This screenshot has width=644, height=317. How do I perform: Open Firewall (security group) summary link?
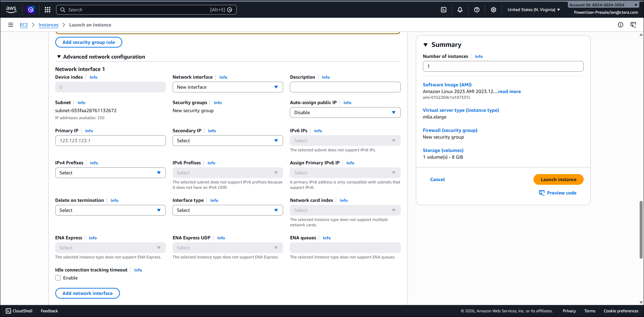[x=450, y=130]
